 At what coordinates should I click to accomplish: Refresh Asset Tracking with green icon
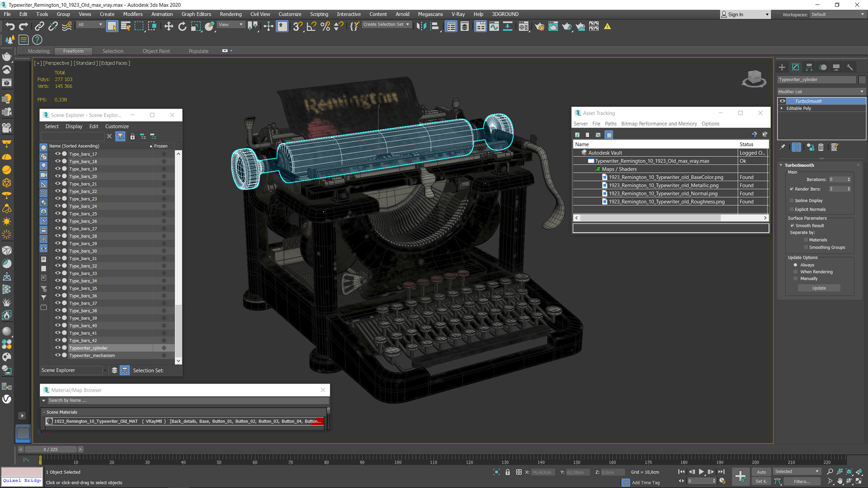(577, 135)
